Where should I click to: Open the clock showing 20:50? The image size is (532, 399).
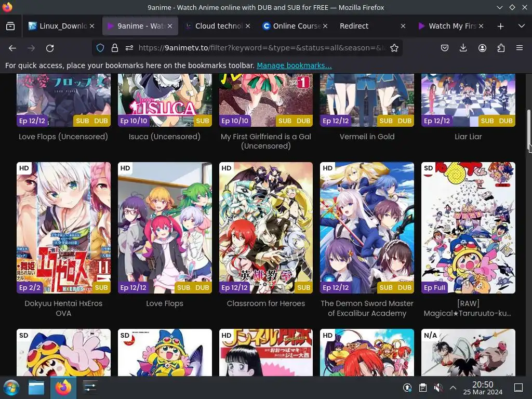point(483,388)
